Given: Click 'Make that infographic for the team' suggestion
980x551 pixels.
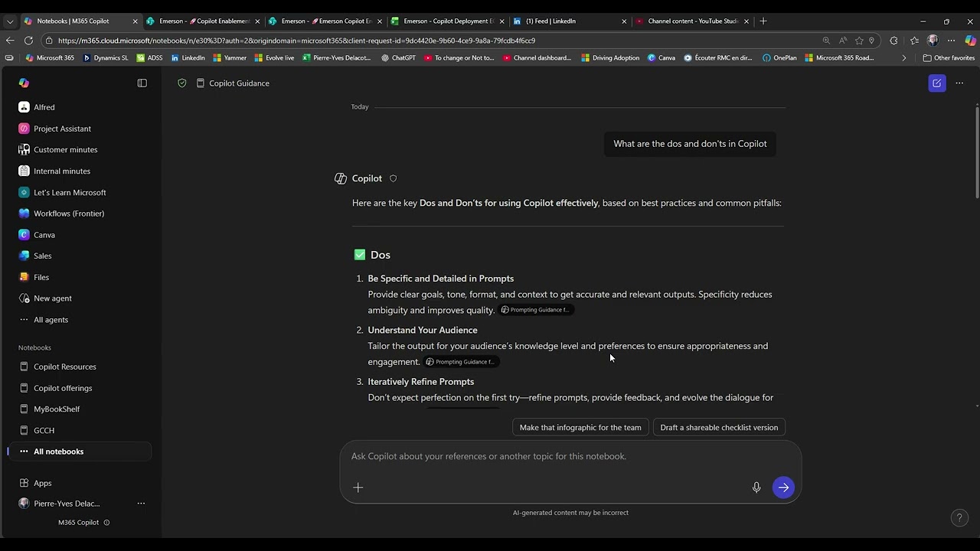Looking at the screenshot, I should click(x=580, y=427).
